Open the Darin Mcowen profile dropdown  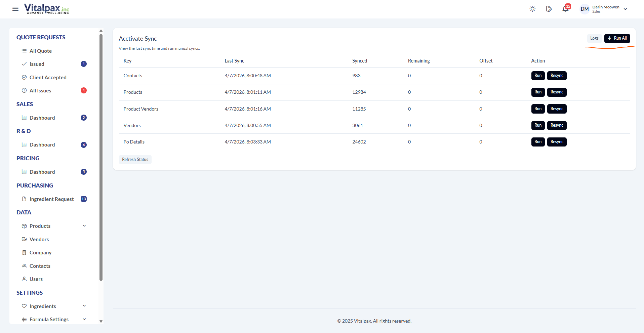[603, 9]
